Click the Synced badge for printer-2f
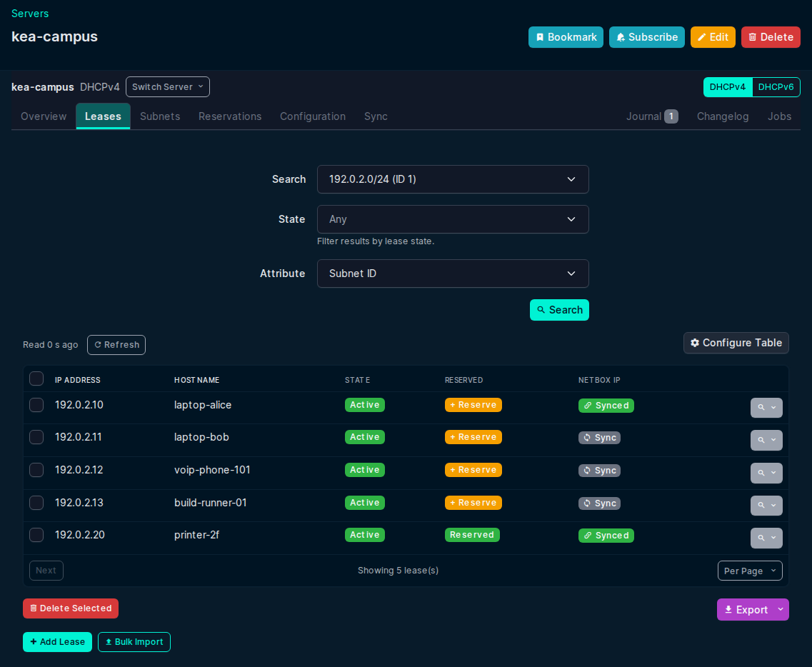Image resolution: width=812 pixels, height=667 pixels. coord(606,536)
